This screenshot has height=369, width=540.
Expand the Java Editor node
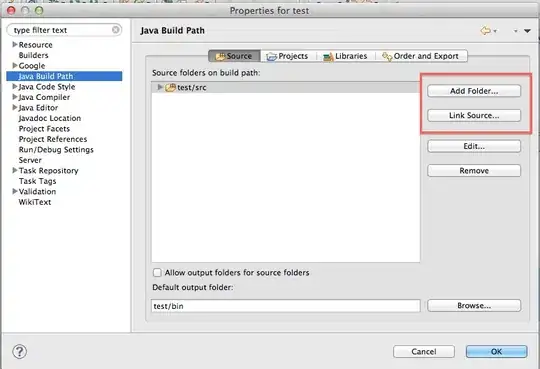coord(14,107)
